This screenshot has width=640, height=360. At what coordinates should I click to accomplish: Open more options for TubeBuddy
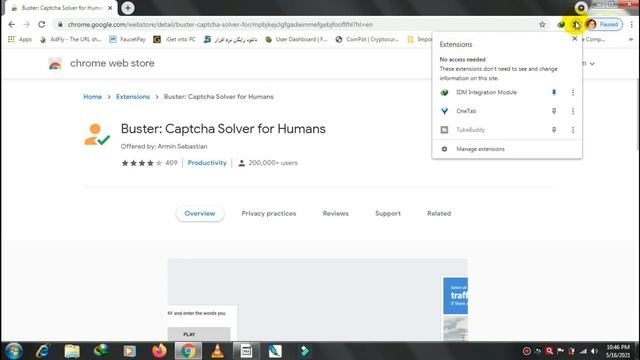[573, 130]
